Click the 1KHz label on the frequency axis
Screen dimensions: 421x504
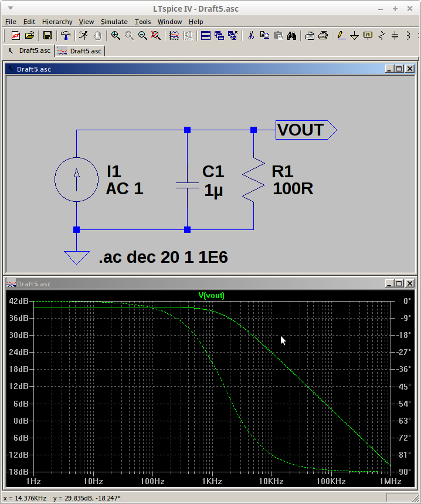click(212, 481)
